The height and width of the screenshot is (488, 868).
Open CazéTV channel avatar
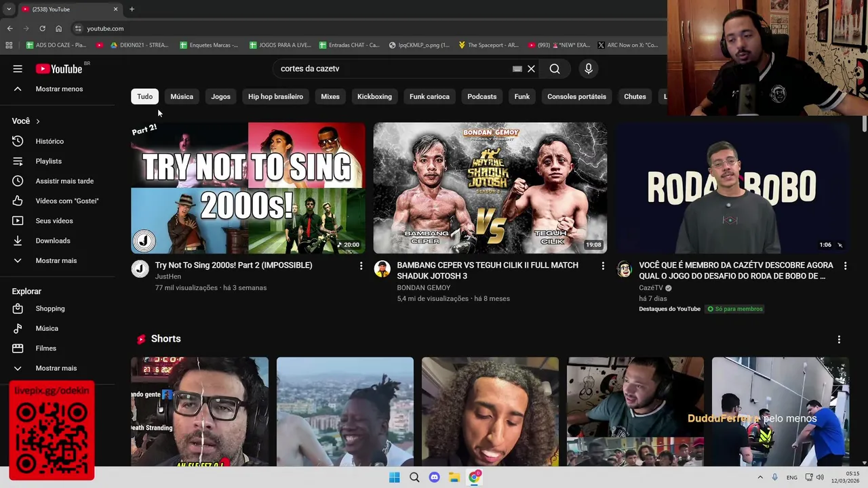624,269
